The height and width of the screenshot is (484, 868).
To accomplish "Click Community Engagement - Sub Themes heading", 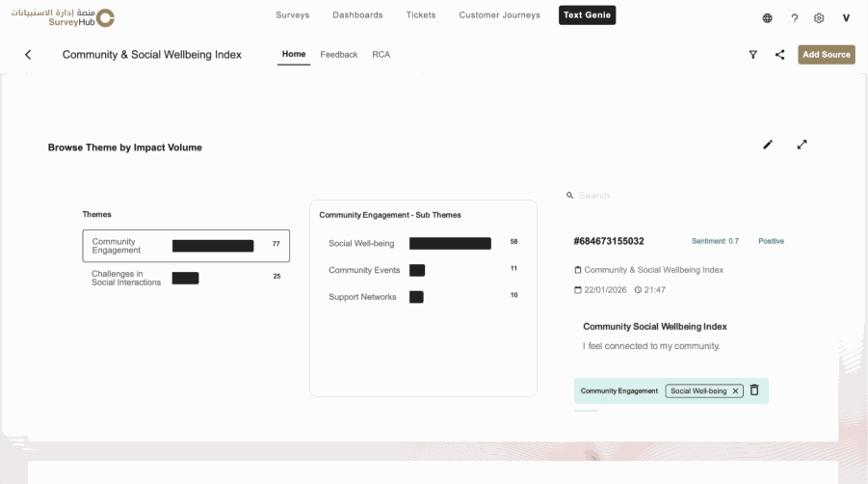I will (390, 215).
